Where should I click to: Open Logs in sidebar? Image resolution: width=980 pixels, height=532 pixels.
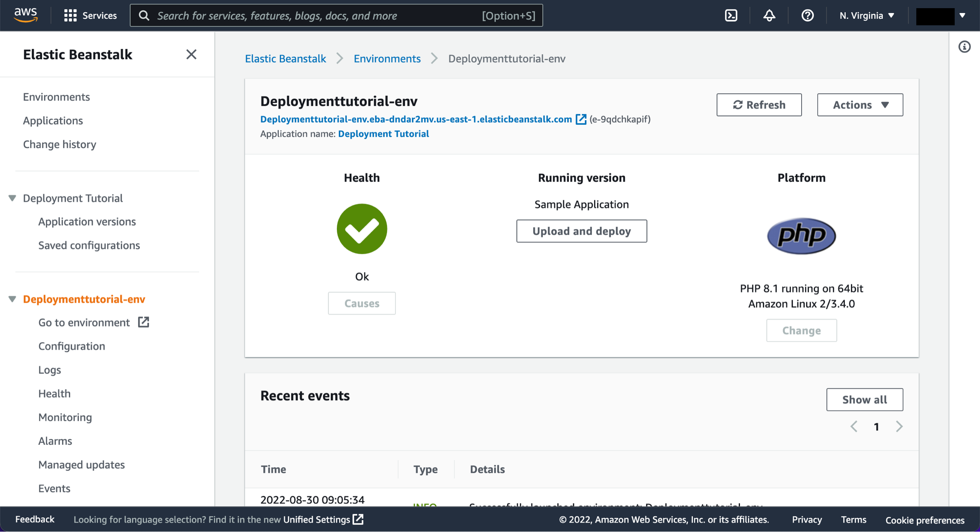[x=49, y=370]
